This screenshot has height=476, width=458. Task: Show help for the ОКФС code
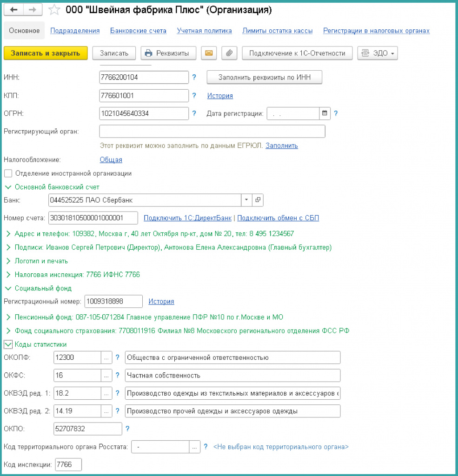point(118,376)
